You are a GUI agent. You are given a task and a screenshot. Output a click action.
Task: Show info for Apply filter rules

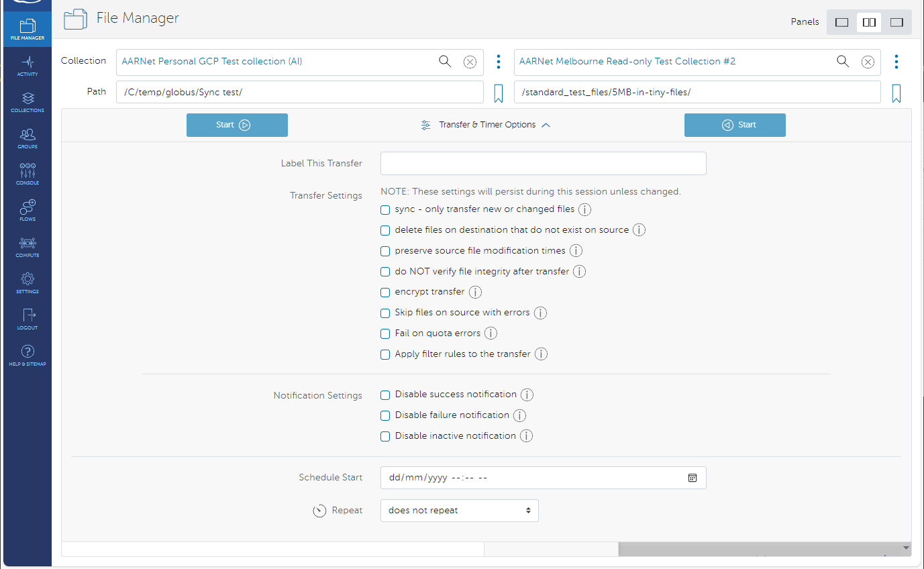541,354
